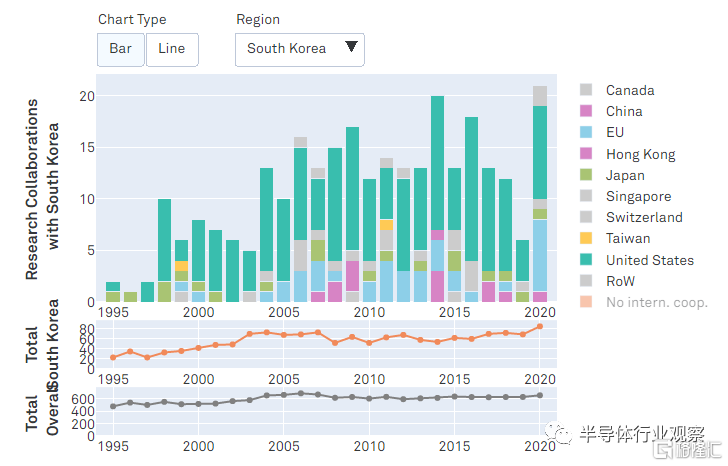Switch chart type to Line
Image resolution: width=728 pixels, height=466 pixels.
click(172, 49)
